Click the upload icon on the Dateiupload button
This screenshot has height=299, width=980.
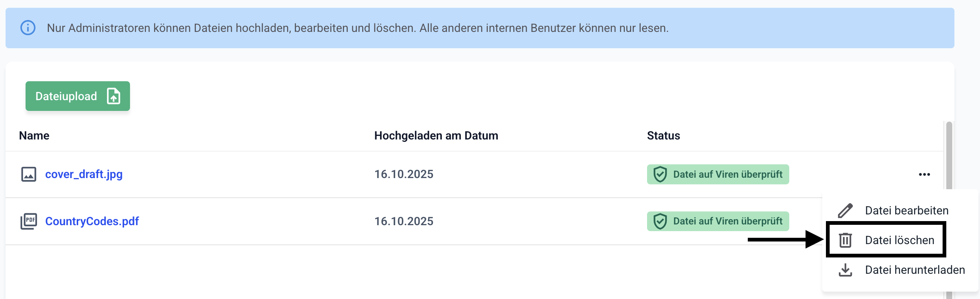(113, 96)
